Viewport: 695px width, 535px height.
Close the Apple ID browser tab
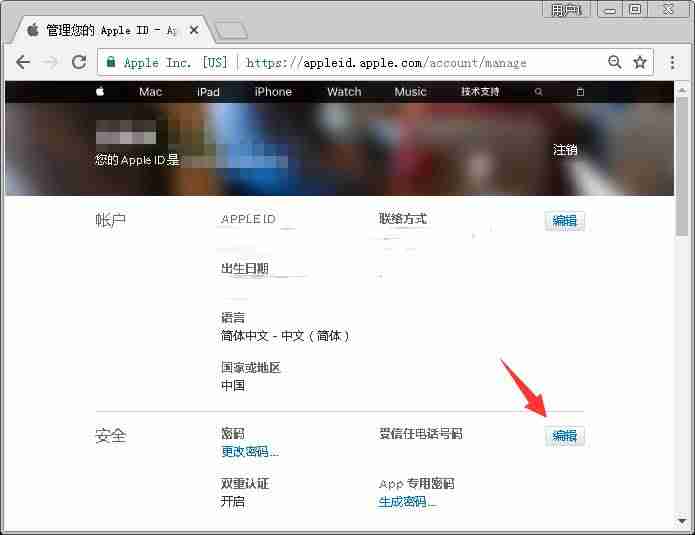pyautogui.click(x=194, y=30)
